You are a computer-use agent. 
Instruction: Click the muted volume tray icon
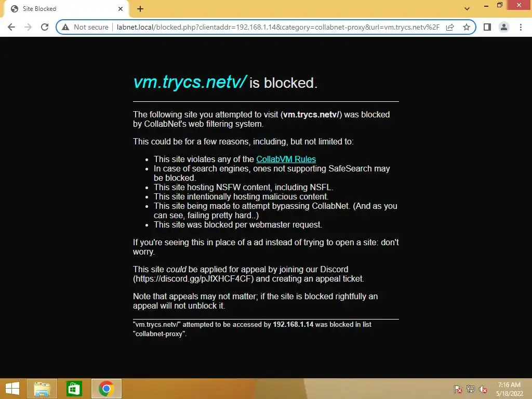[483, 389]
